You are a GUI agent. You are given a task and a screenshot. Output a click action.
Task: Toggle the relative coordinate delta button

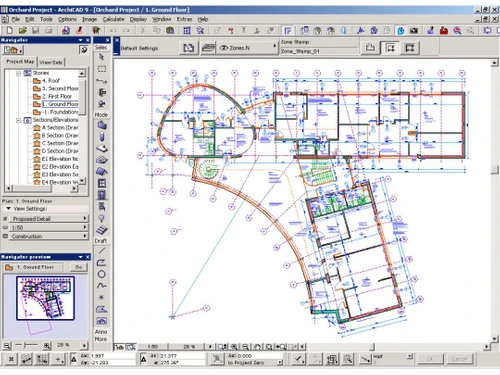74,359
